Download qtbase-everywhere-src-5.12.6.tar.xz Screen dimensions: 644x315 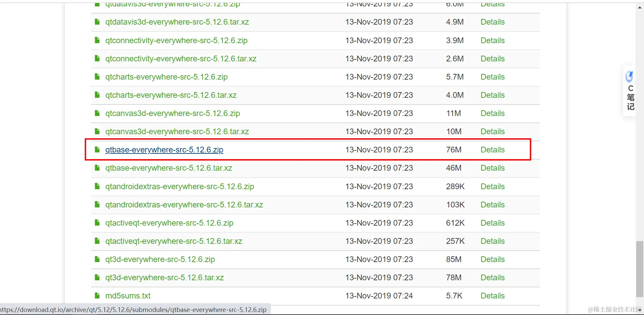tap(169, 168)
